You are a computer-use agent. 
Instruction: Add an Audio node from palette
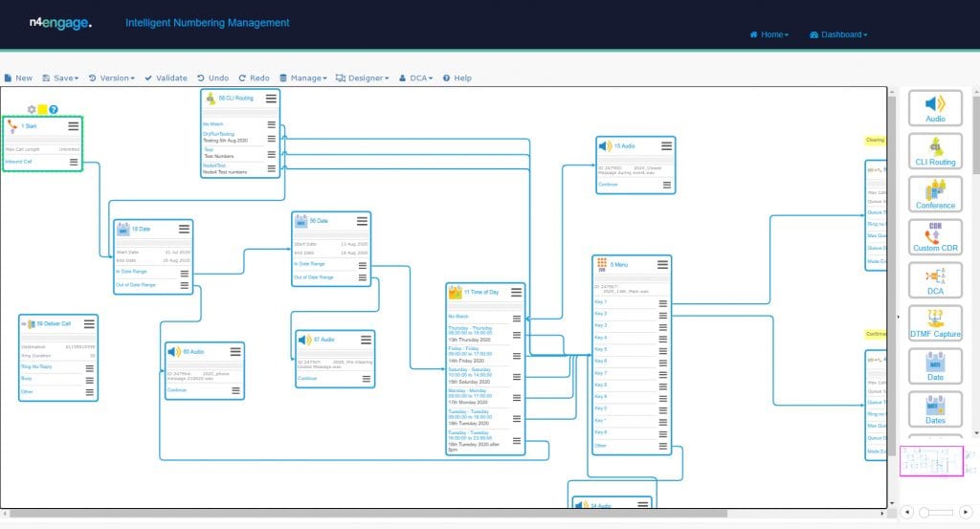(935, 108)
